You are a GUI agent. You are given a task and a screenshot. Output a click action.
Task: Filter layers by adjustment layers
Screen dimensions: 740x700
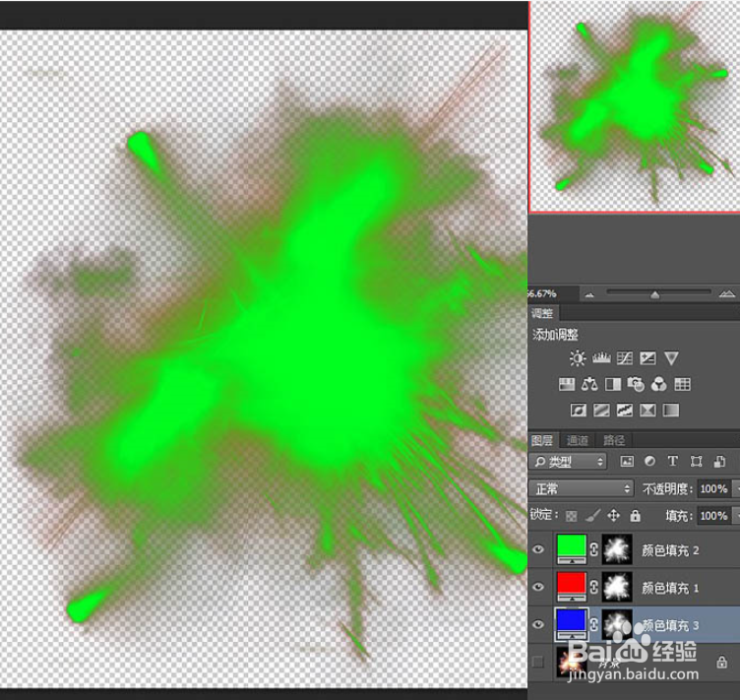649,461
